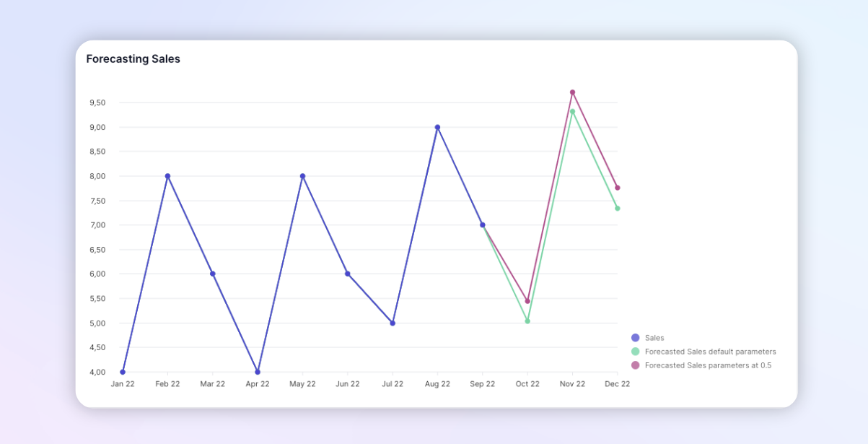Click the 'Feb 22' x-axis label
The image size is (868, 444).
[x=167, y=384]
